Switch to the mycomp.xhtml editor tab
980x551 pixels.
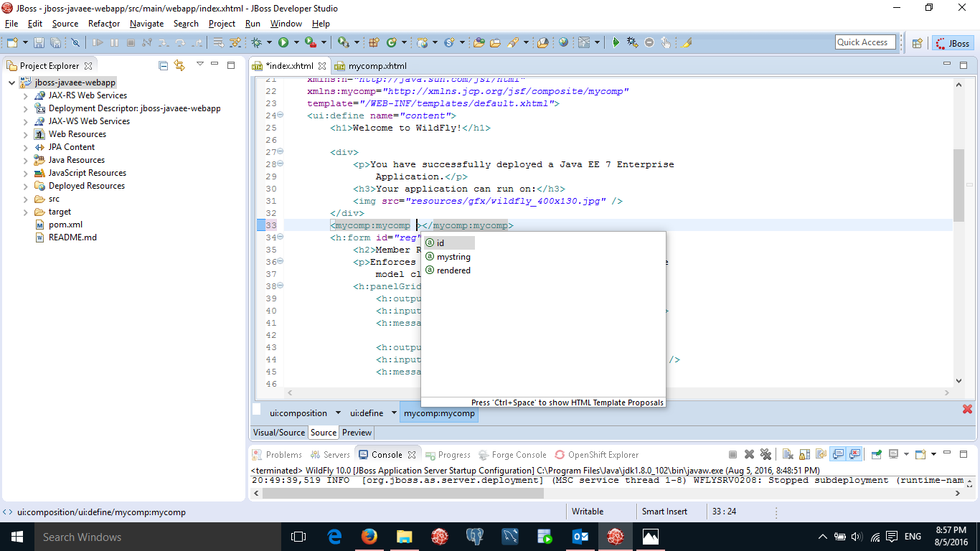[x=377, y=65]
